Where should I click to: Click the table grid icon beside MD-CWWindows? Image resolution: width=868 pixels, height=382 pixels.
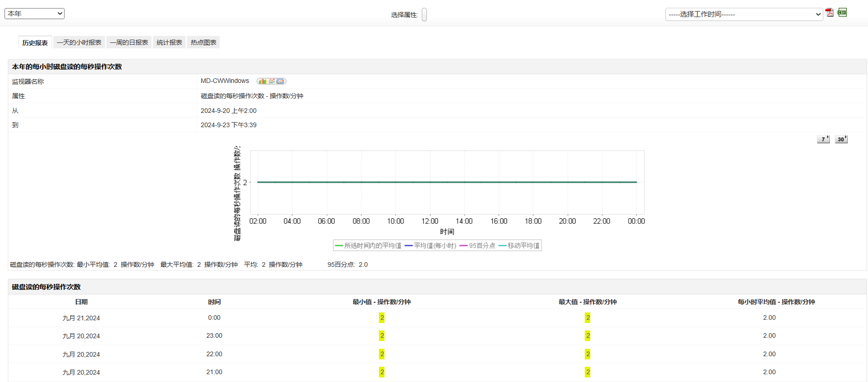[x=280, y=81]
